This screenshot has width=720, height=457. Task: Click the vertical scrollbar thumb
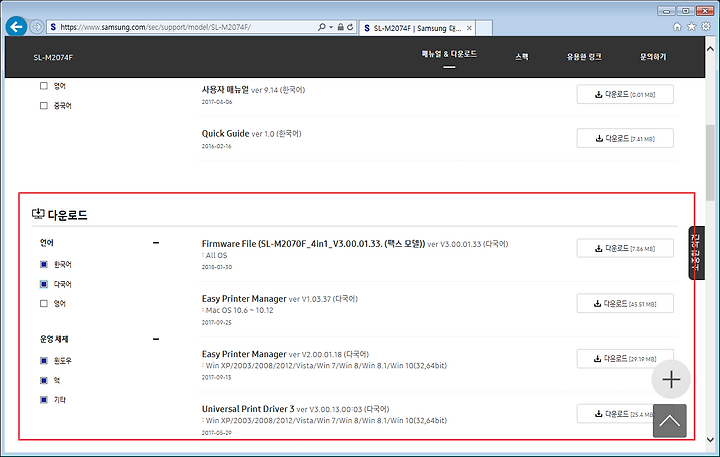click(x=710, y=162)
